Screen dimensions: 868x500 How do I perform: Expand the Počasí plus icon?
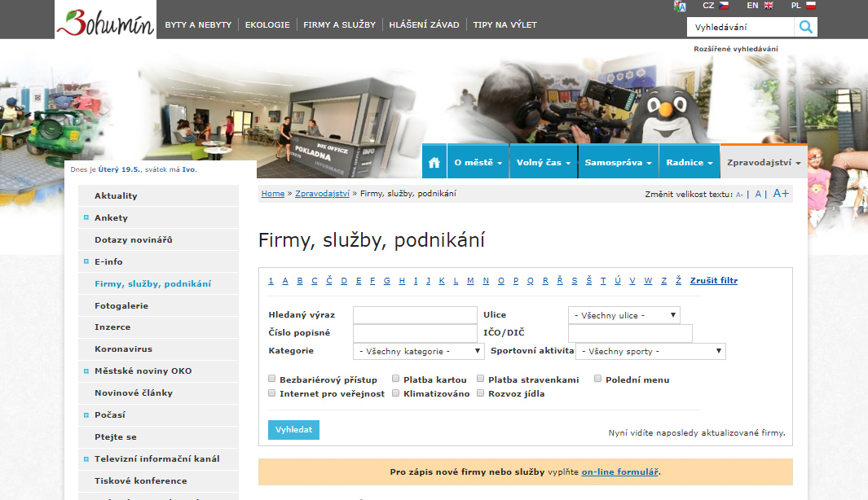click(x=86, y=414)
